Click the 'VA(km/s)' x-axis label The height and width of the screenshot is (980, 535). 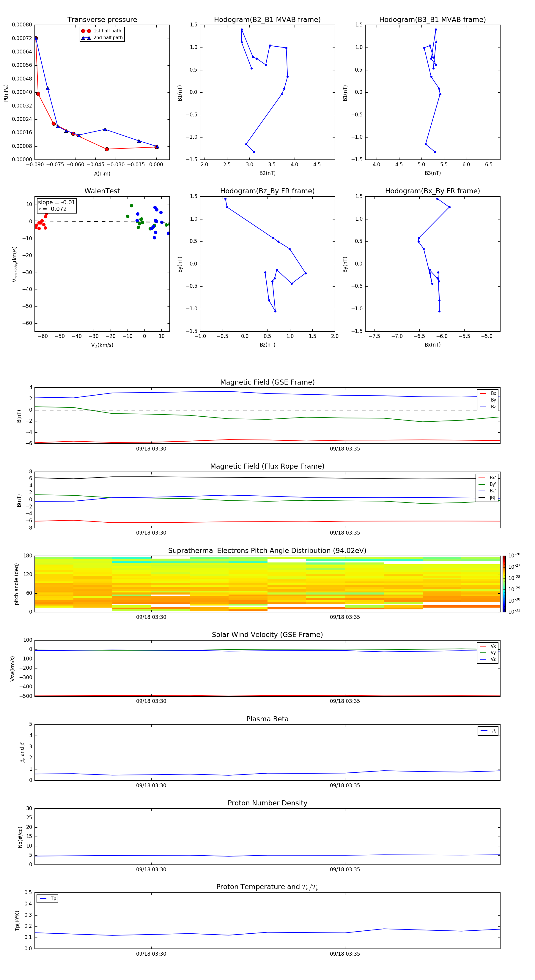(102, 345)
